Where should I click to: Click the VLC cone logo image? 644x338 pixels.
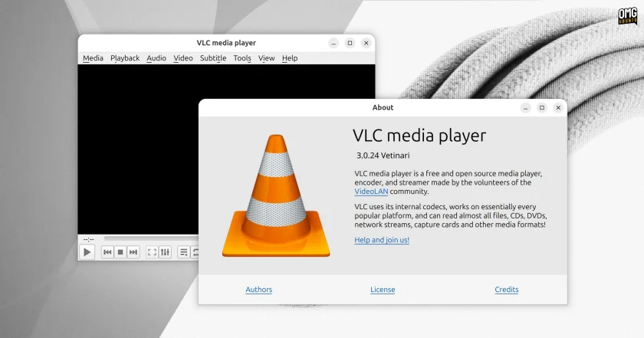(x=276, y=196)
